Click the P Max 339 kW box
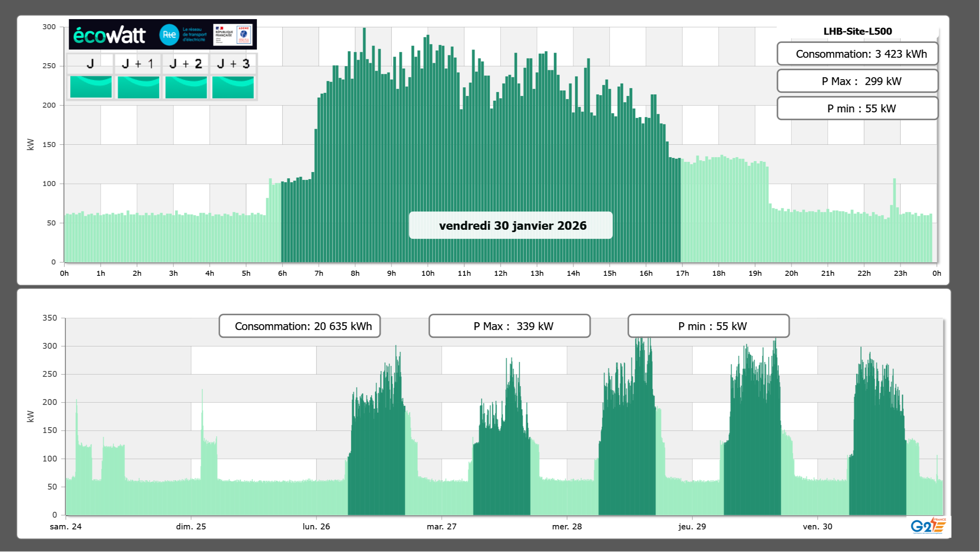Viewport: 980px width, 552px height. (x=509, y=326)
